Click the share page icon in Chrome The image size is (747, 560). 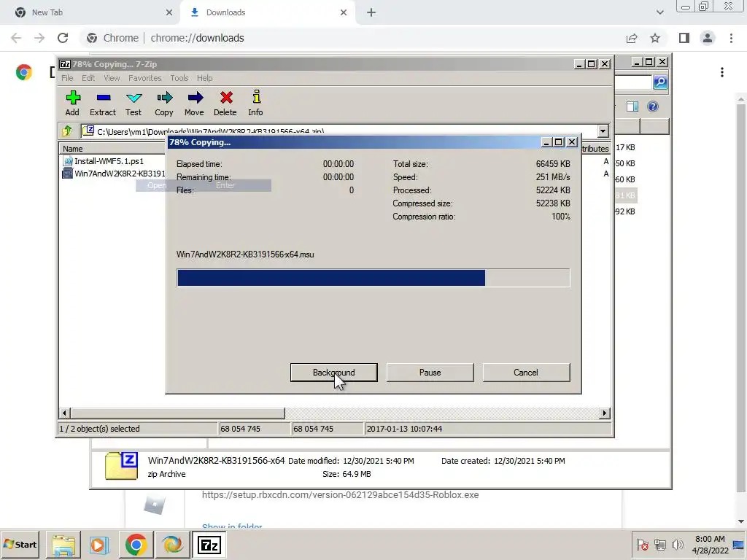pos(632,38)
